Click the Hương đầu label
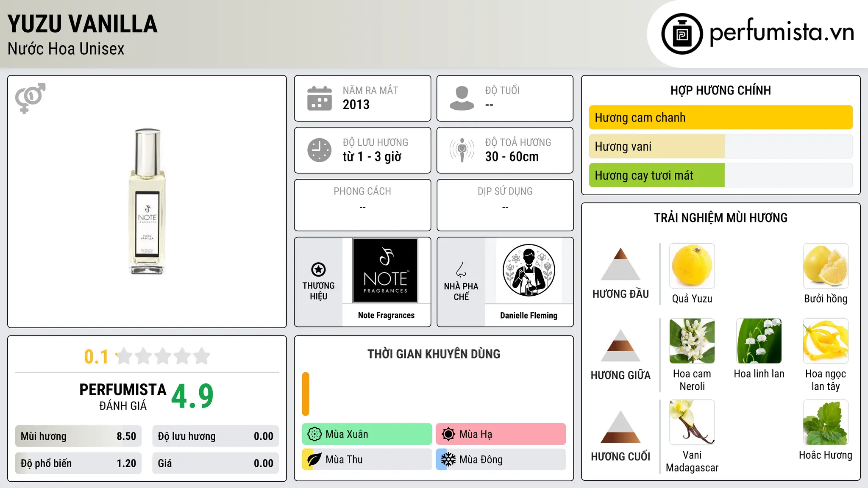Image resolution: width=868 pixels, height=488 pixels. tap(620, 294)
